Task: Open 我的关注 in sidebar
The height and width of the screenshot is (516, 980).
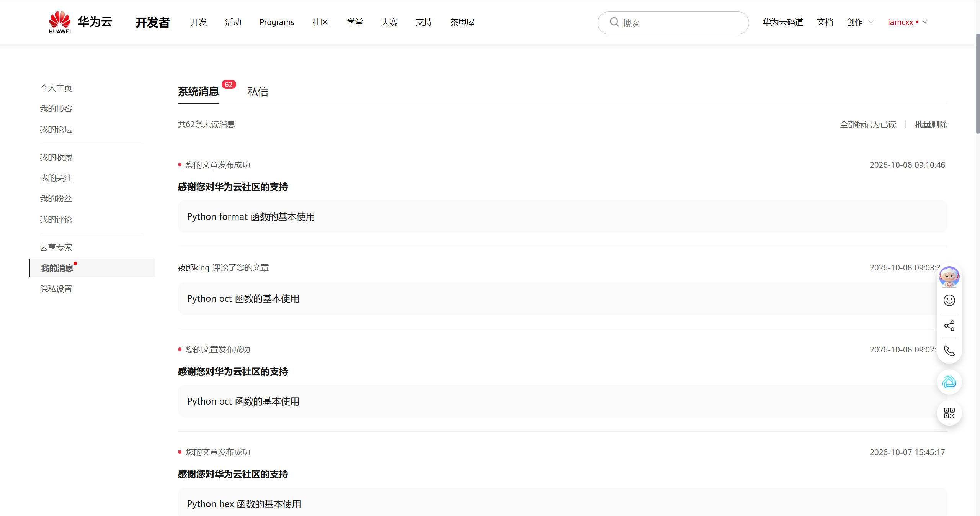Action: (x=56, y=178)
